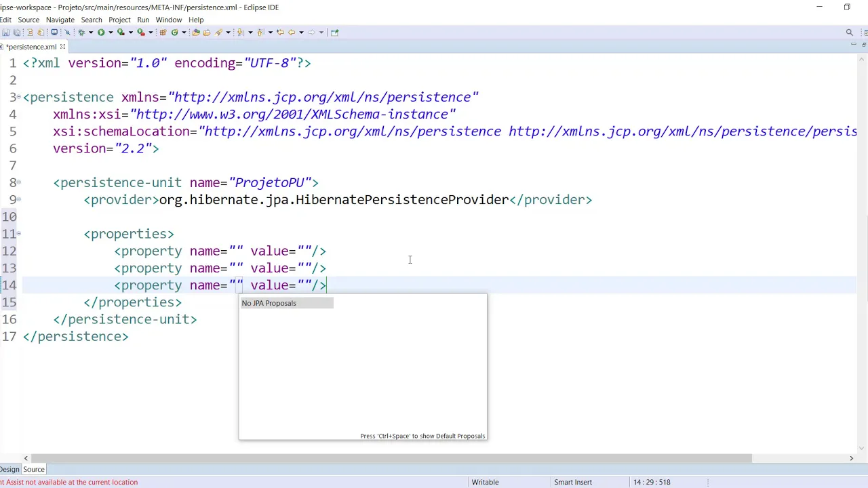Launch Coverage run icon
Screen dimensions: 868x488
(x=121, y=32)
